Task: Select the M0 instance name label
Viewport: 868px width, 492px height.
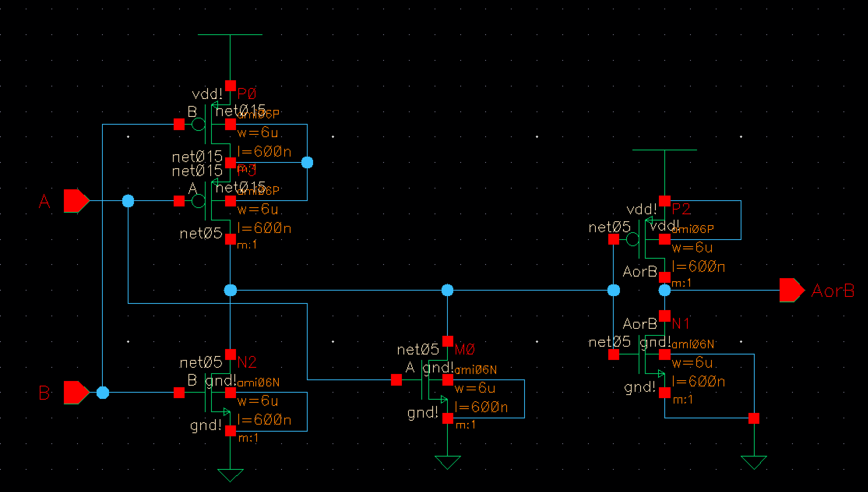Action: pos(465,350)
